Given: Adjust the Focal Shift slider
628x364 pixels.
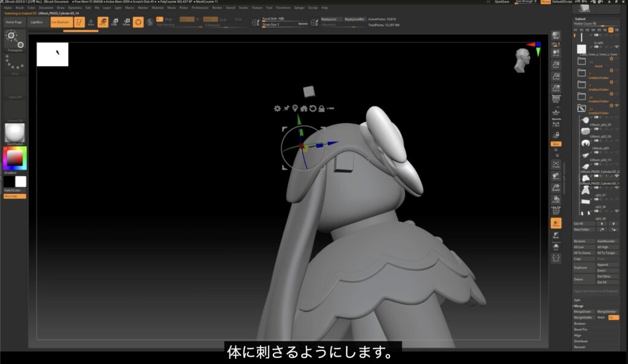Looking at the screenshot, I should point(285,19).
